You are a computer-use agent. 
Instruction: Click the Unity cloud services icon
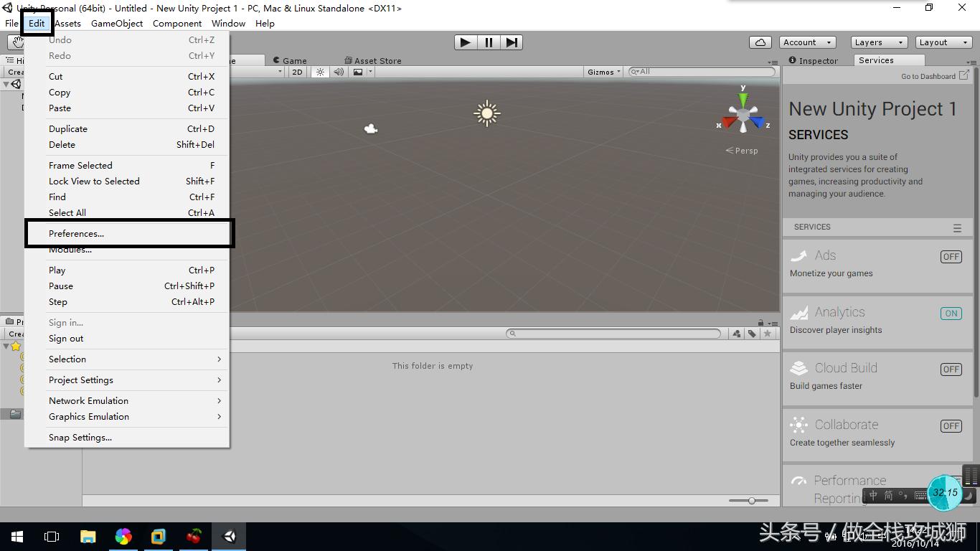760,42
